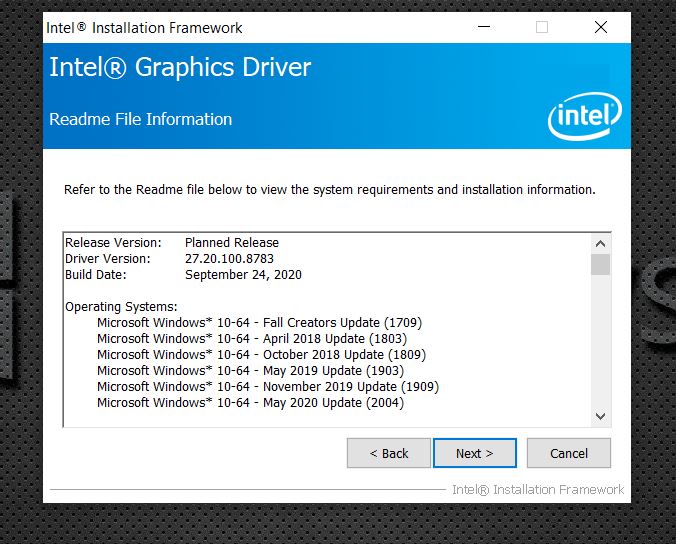Click the November 2019 Update (1909) line
The width and height of the screenshot is (676, 544).
tap(268, 387)
